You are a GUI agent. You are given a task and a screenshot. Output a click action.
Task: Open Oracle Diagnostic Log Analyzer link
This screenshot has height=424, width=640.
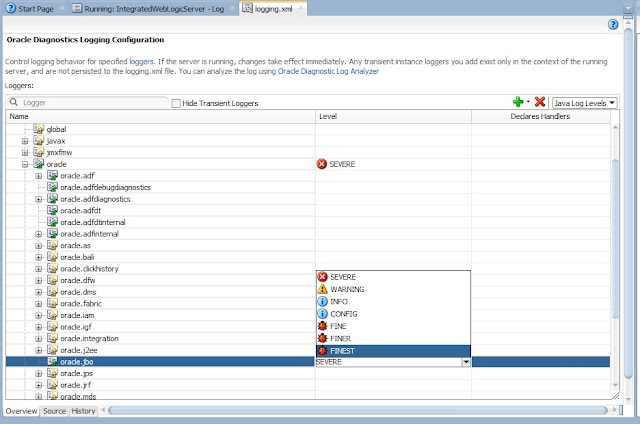(328, 71)
